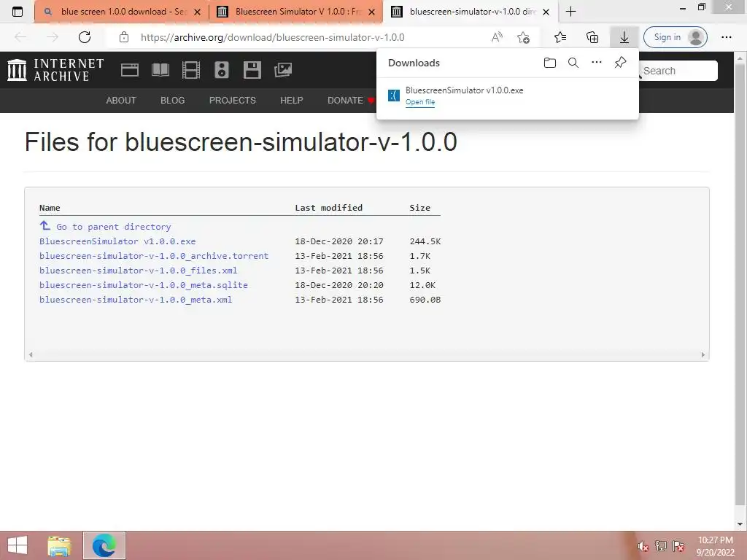
Task: Click the file list left scroll arrow
Action: click(x=31, y=355)
